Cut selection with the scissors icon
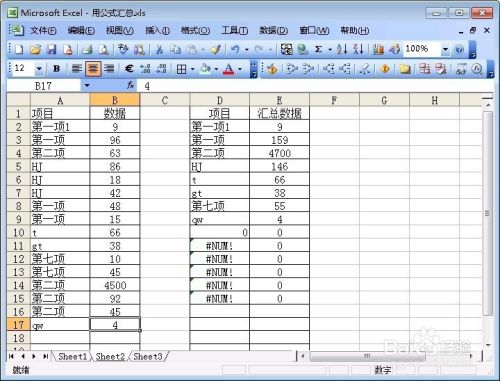The image size is (500, 381). click(159, 50)
